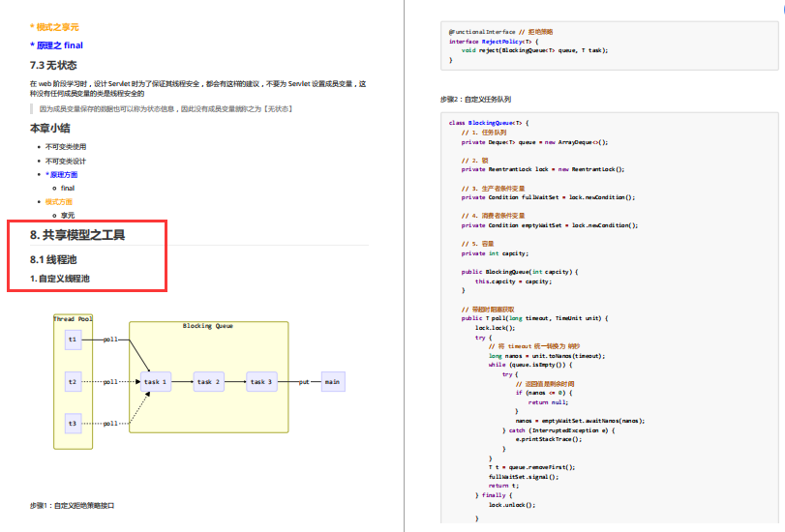Click the '步骤1：自定义拒绝策略接口' line
Image resolution: width=785 pixels, height=532 pixels.
[x=72, y=506]
